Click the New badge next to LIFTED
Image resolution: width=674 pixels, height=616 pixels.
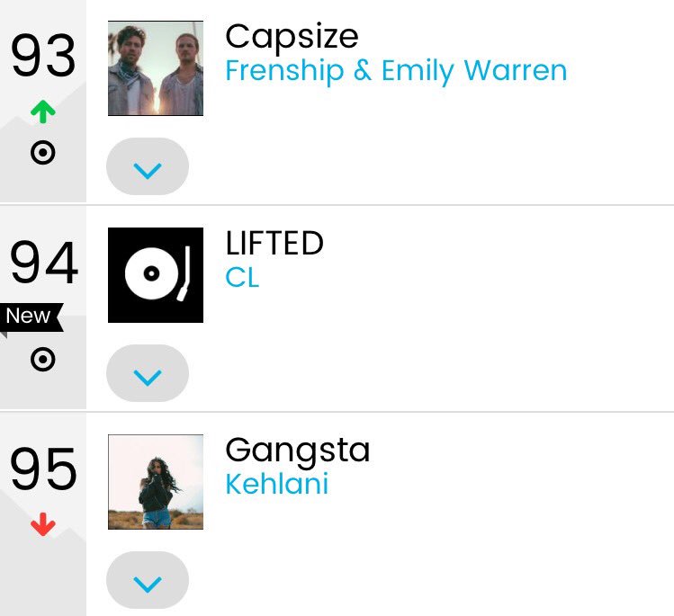(31, 317)
